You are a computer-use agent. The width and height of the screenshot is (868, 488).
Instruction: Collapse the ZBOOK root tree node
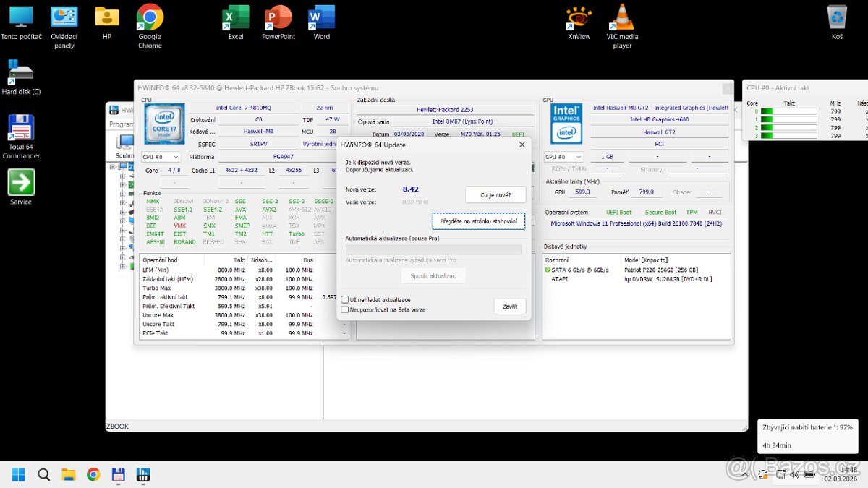113,166
